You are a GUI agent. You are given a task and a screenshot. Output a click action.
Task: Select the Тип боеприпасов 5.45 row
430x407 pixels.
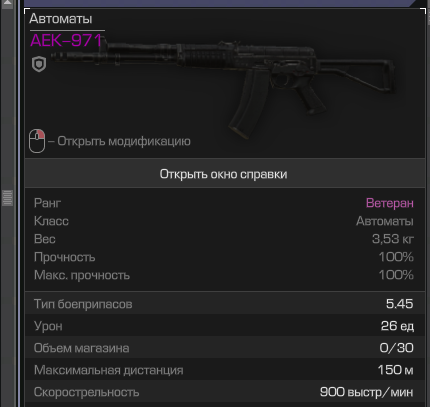point(225,304)
